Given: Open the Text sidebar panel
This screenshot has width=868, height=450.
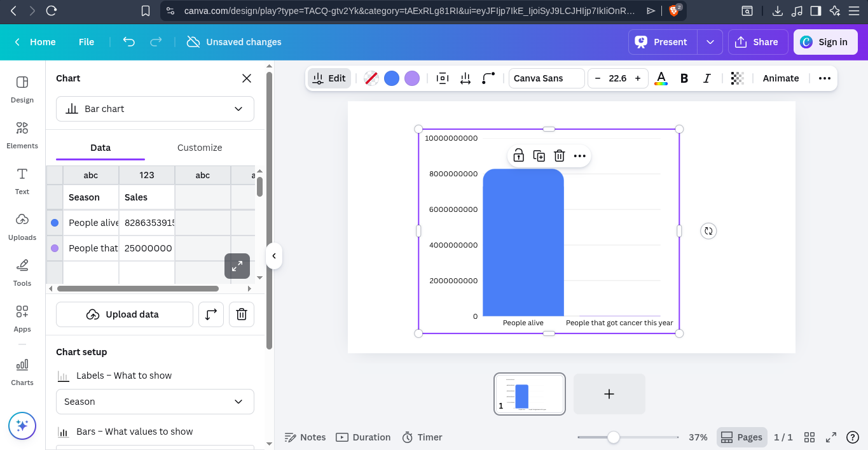Looking at the screenshot, I should pyautogui.click(x=22, y=181).
